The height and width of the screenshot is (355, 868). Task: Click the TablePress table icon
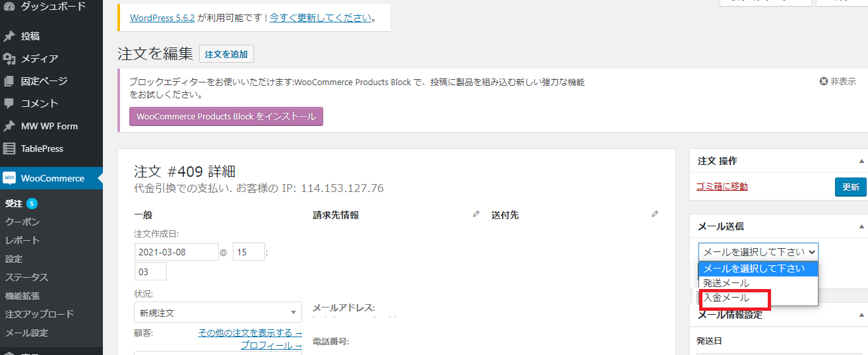pos(9,148)
